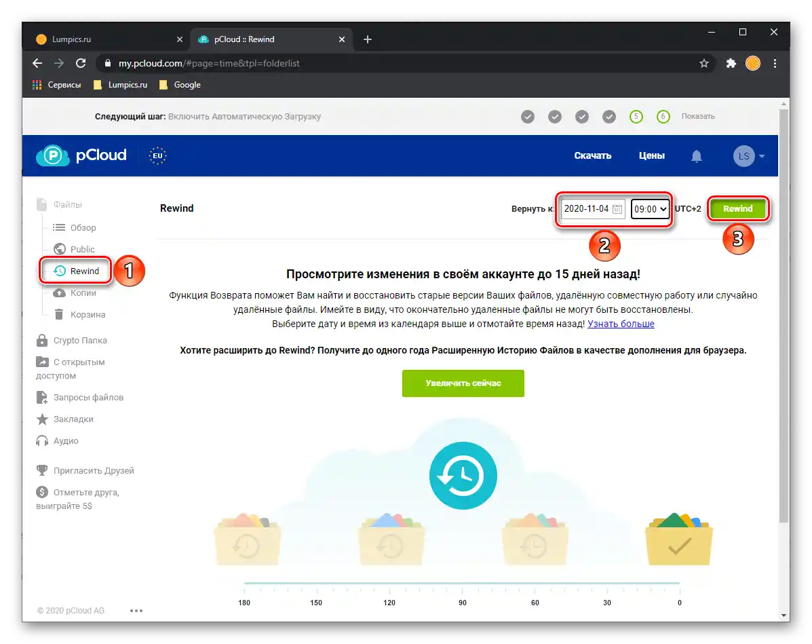
Task: Open Копии in the sidebar
Action: tap(74, 292)
